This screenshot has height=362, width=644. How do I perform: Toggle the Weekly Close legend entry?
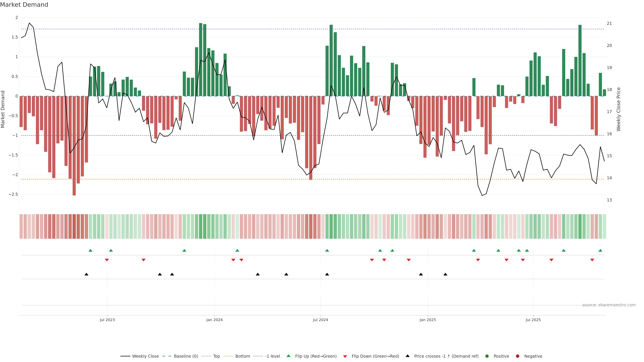(x=145, y=356)
